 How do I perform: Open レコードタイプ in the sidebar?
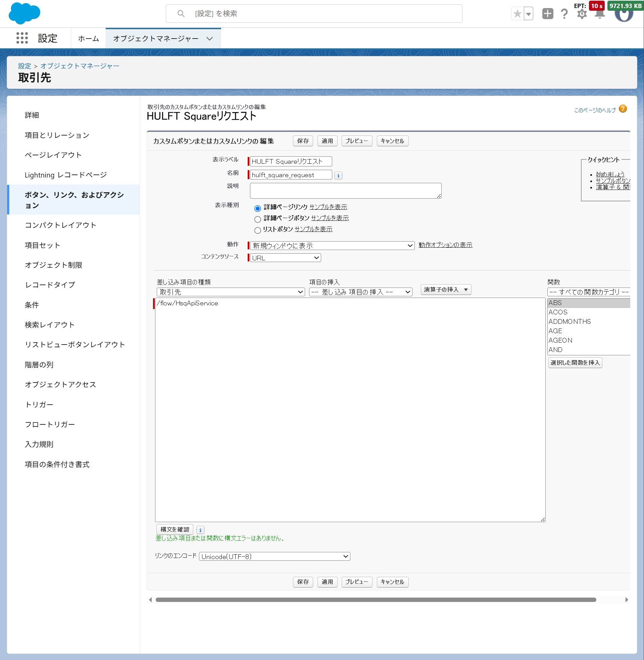coord(50,285)
